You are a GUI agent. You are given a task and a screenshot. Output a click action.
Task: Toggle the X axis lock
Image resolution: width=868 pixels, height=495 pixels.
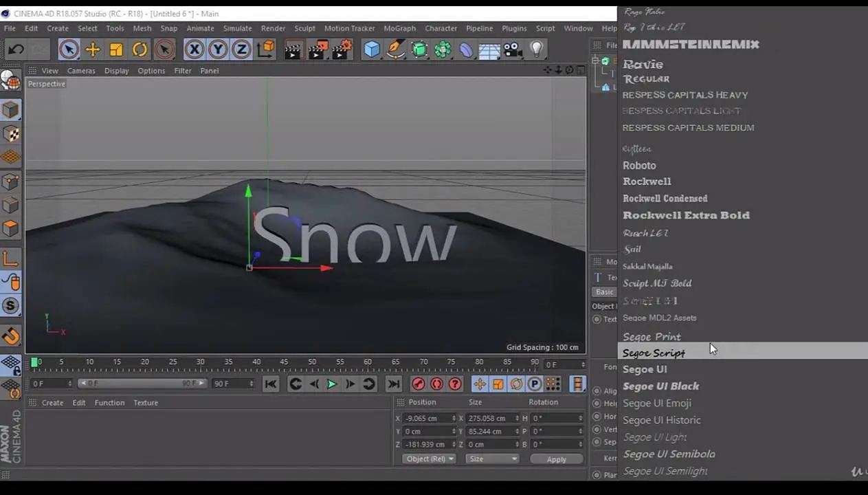pos(194,49)
